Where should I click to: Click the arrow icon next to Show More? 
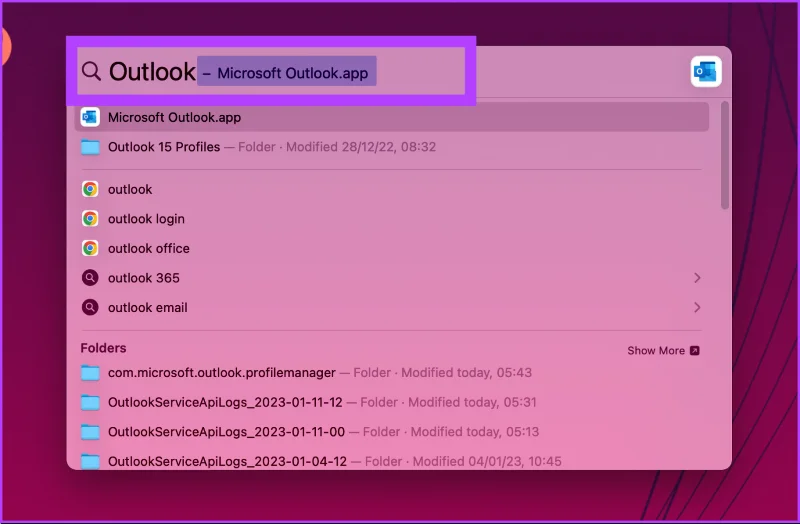tap(694, 351)
